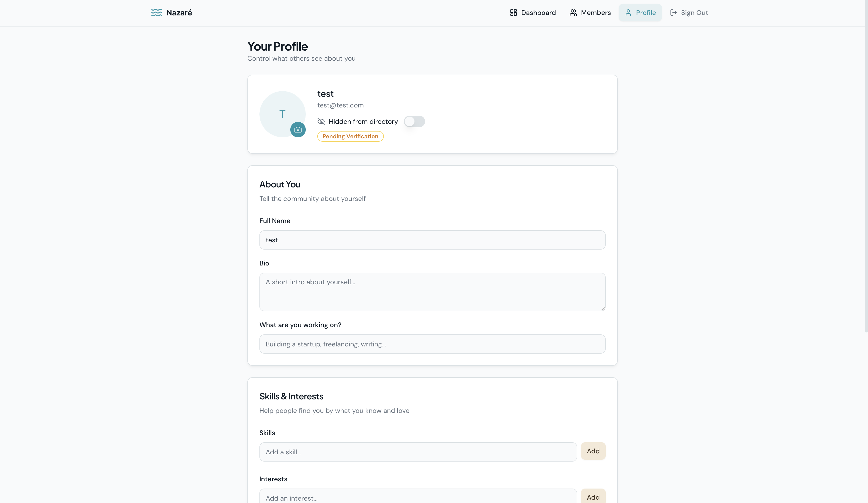Focus the Bio text area

pyautogui.click(x=432, y=292)
